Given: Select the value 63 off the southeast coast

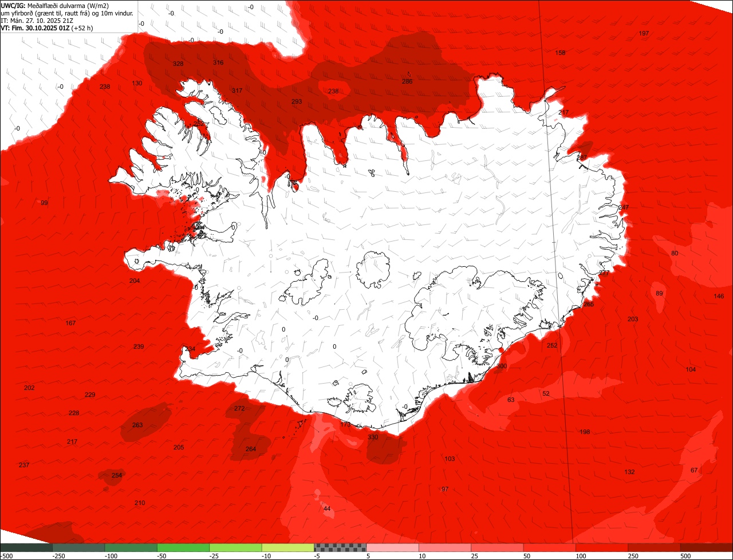Looking at the screenshot, I should [x=511, y=400].
